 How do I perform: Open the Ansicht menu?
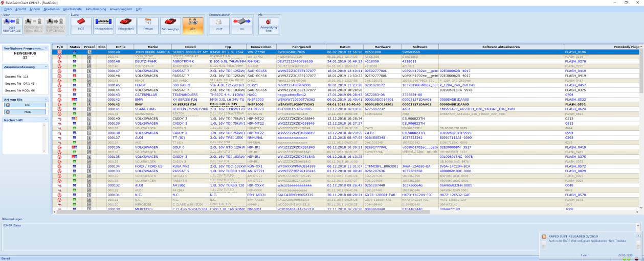click(x=21, y=9)
